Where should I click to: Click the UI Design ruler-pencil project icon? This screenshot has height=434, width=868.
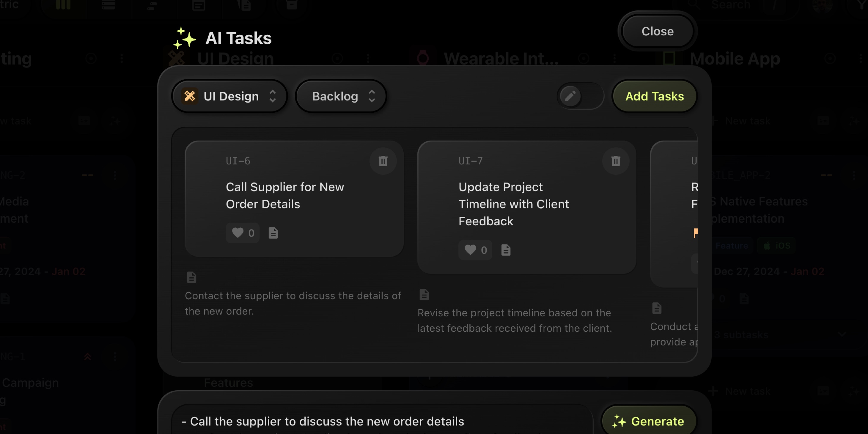(x=190, y=96)
